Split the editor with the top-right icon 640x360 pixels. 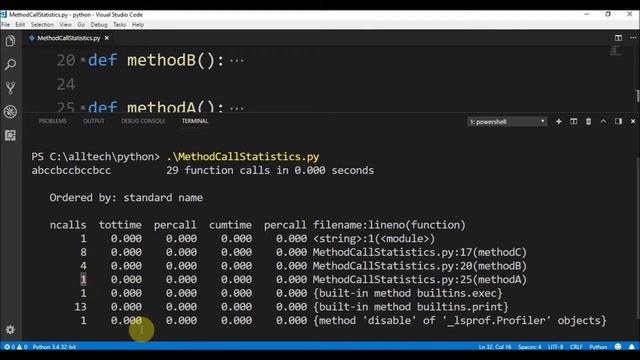(618, 38)
